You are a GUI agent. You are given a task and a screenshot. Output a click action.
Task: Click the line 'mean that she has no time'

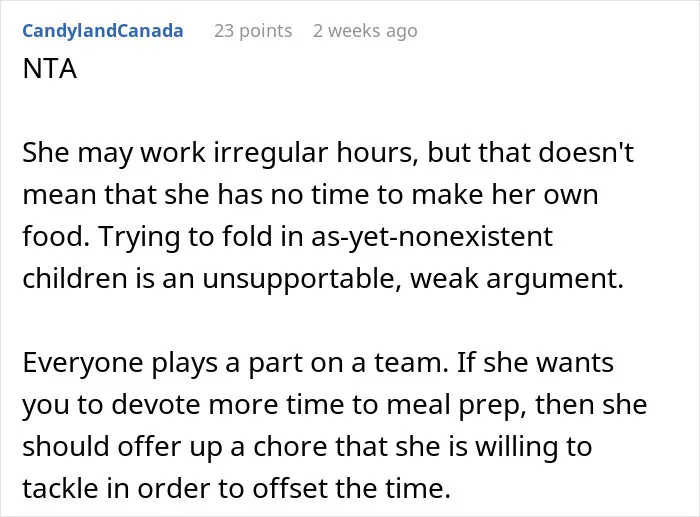coord(310,195)
